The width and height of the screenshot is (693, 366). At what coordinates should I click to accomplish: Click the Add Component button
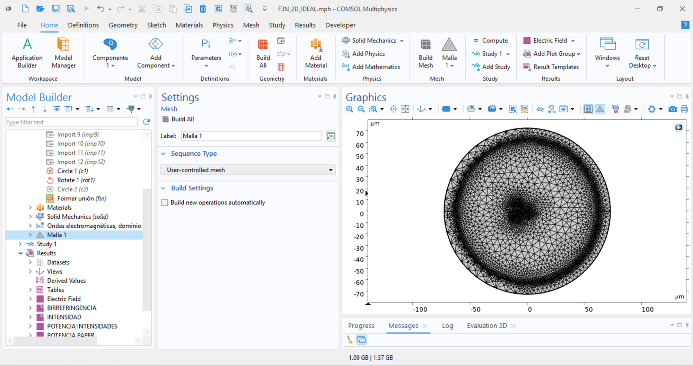156,53
